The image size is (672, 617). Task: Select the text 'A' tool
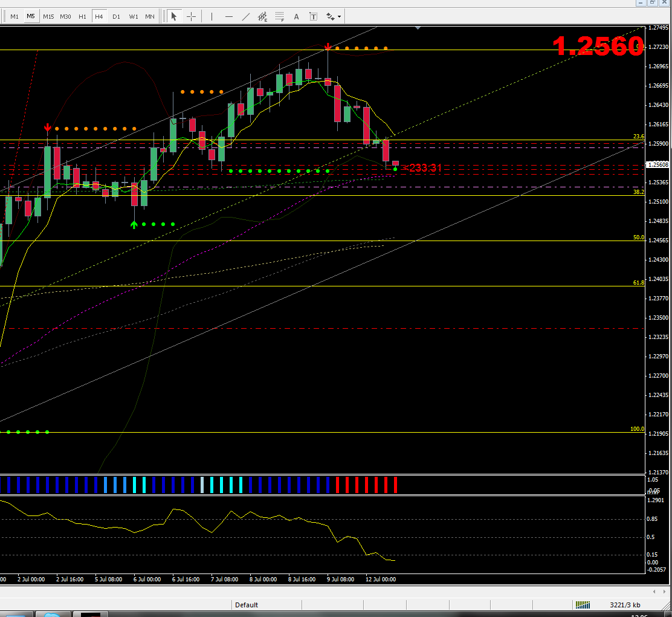[296, 17]
